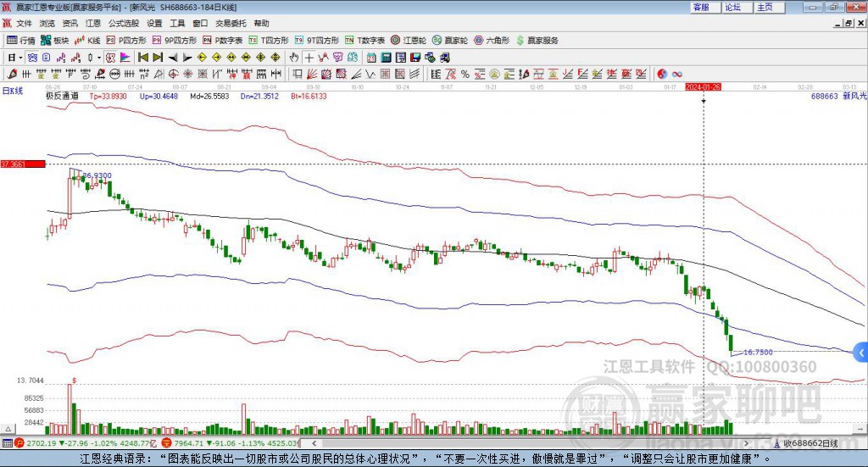Open the 行情 quotes view

pos(21,41)
